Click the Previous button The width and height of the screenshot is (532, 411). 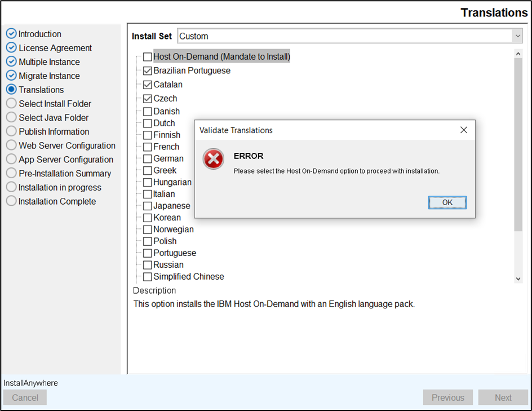447,397
